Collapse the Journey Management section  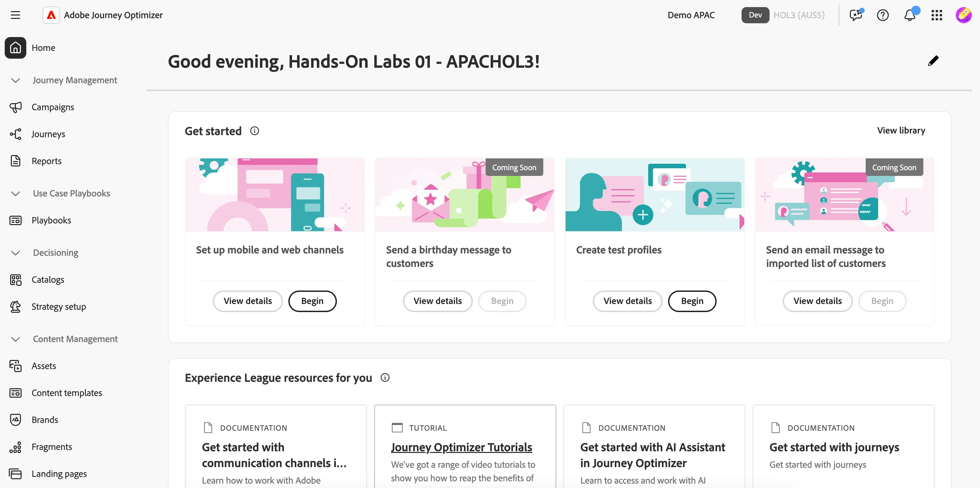(15, 80)
